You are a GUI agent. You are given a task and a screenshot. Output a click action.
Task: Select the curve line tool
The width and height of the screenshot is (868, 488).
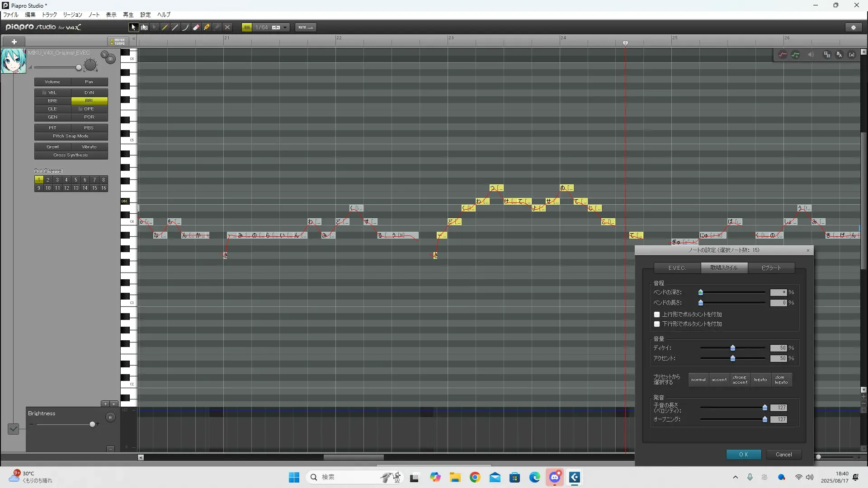[185, 28]
